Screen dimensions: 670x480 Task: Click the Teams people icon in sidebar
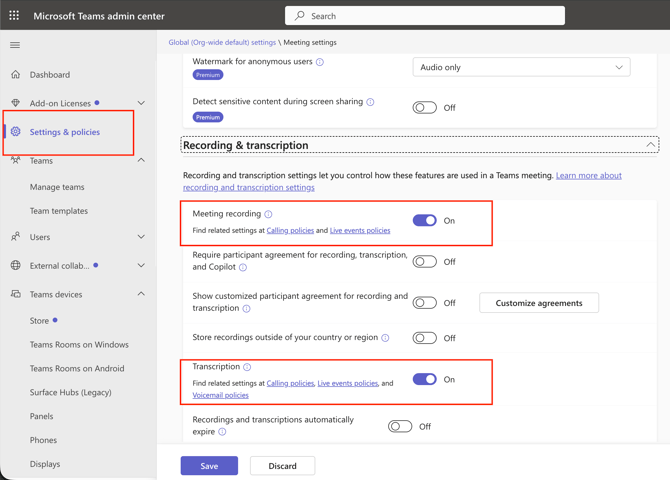[15, 160]
